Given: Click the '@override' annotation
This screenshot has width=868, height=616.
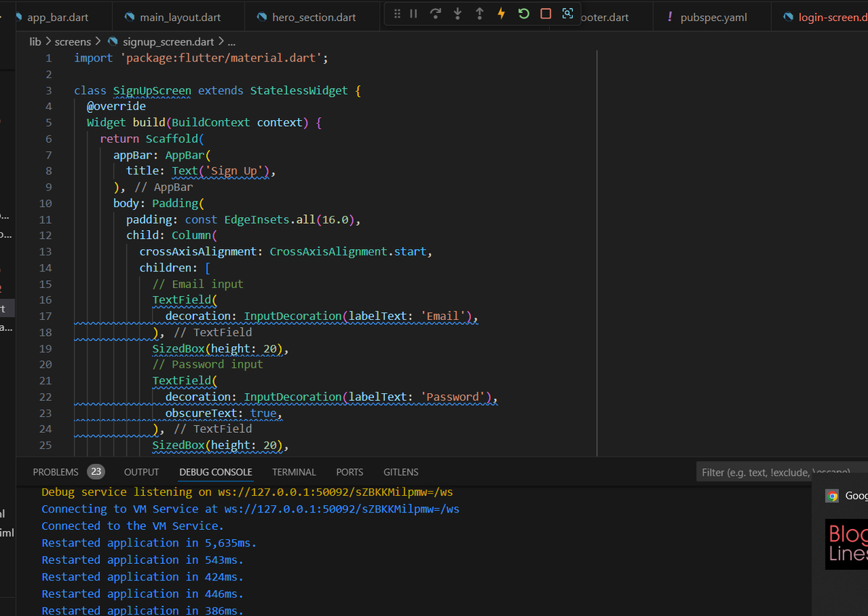Looking at the screenshot, I should (x=116, y=106).
